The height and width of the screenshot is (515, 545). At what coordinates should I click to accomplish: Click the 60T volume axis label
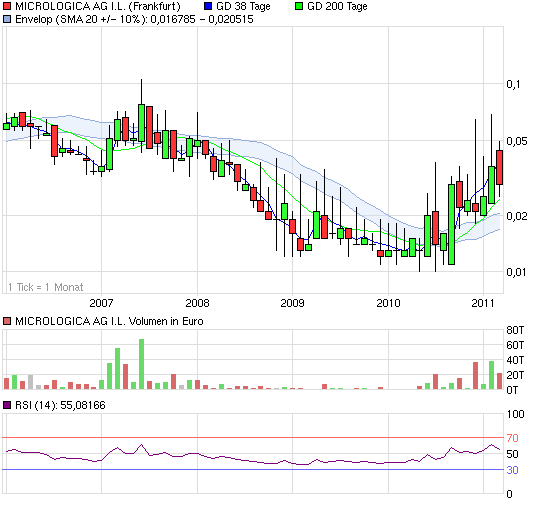pos(515,345)
